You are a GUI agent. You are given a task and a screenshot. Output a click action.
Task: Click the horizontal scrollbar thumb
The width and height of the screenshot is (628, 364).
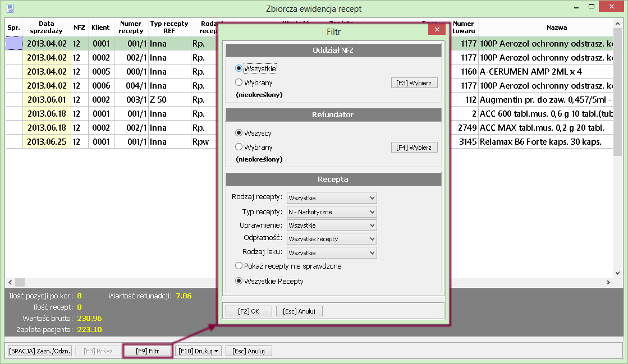click(20, 282)
